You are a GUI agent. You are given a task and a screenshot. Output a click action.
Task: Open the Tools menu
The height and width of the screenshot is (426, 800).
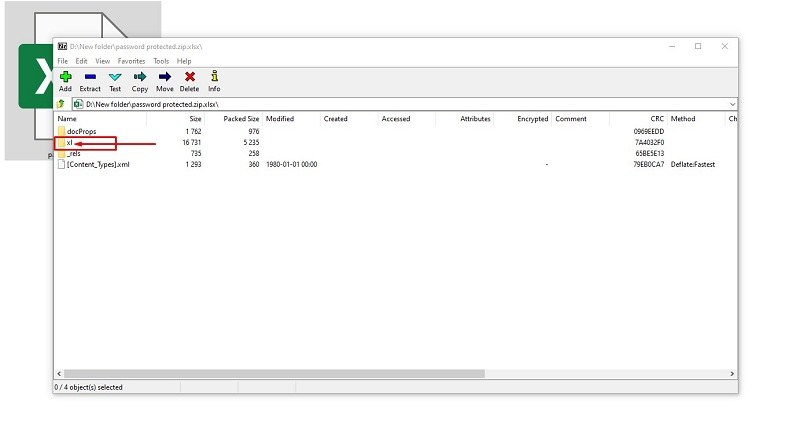pos(161,61)
